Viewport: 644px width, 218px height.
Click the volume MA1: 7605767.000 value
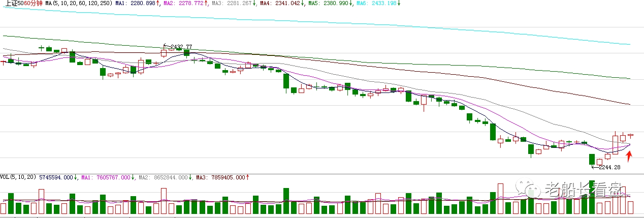106,177
